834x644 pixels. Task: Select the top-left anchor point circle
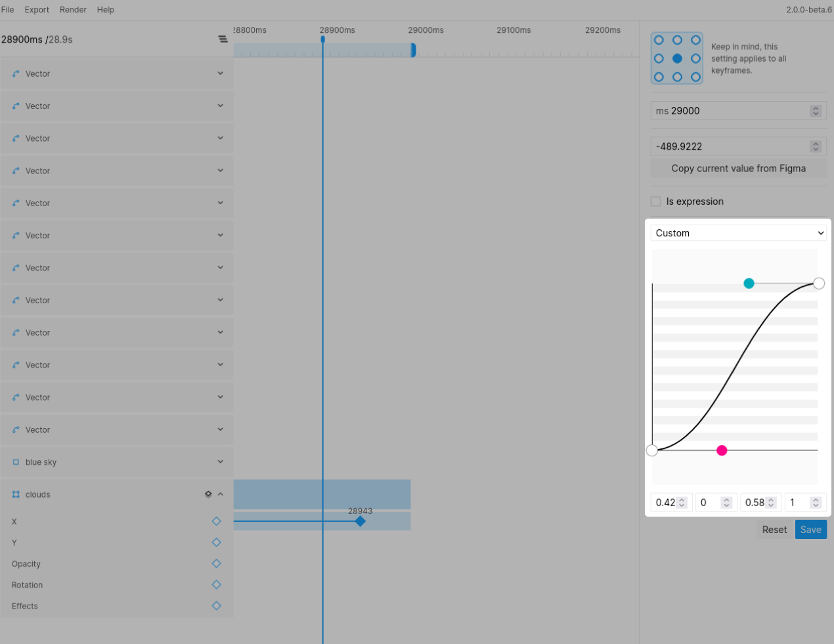tap(659, 40)
